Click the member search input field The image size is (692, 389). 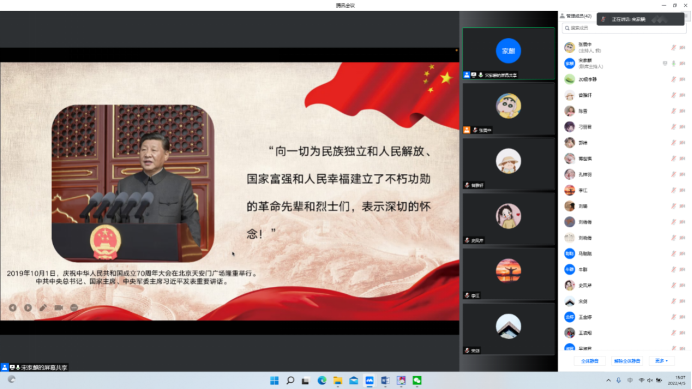pos(623,28)
